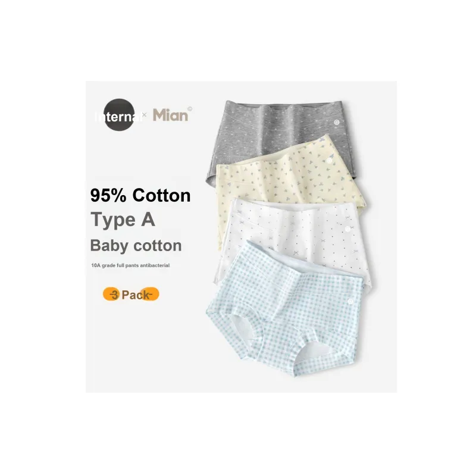Click the 10A grade antibacterial caption
476x476 pixels.
[x=130, y=265]
